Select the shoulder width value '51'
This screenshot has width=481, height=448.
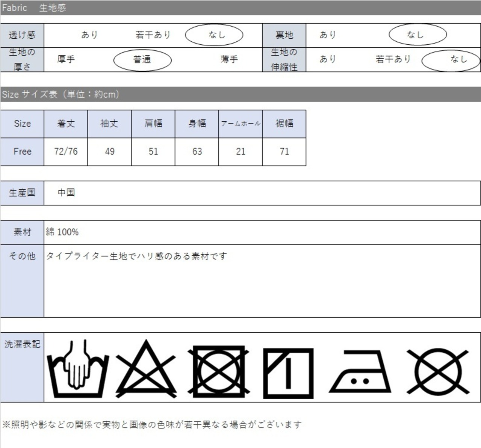click(x=153, y=152)
